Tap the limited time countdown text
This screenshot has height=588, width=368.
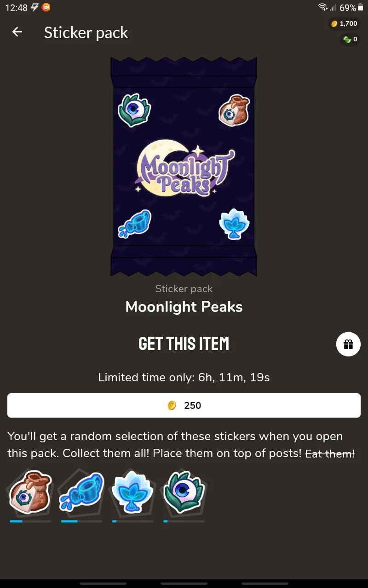tap(184, 378)
